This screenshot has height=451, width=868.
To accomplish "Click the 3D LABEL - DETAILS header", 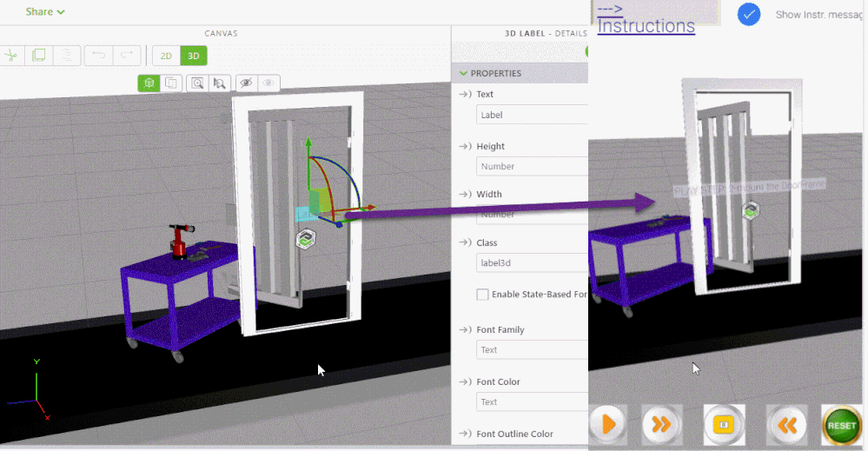I will pos(546,33).
